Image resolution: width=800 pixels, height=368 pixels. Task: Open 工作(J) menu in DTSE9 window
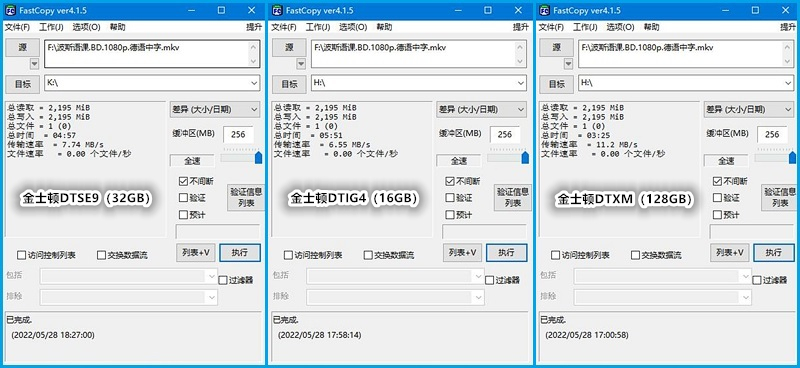(x=51, y=27)
